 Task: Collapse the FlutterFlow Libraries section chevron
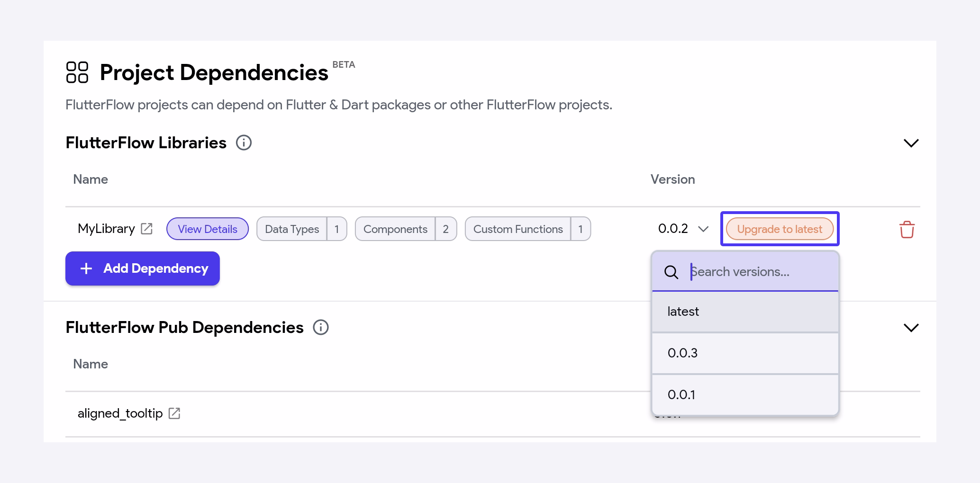pyautogui.click(x=911, y=143)
